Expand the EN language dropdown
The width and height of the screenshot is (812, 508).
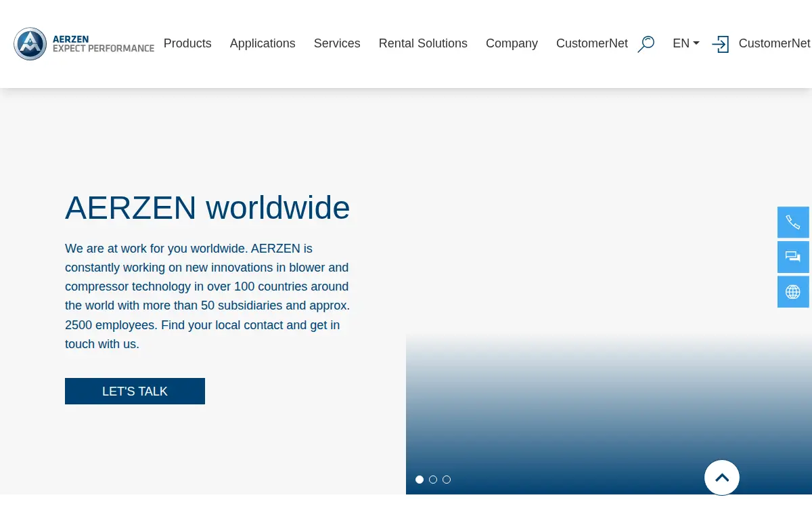pyautogui.click(x=685, y=43)
